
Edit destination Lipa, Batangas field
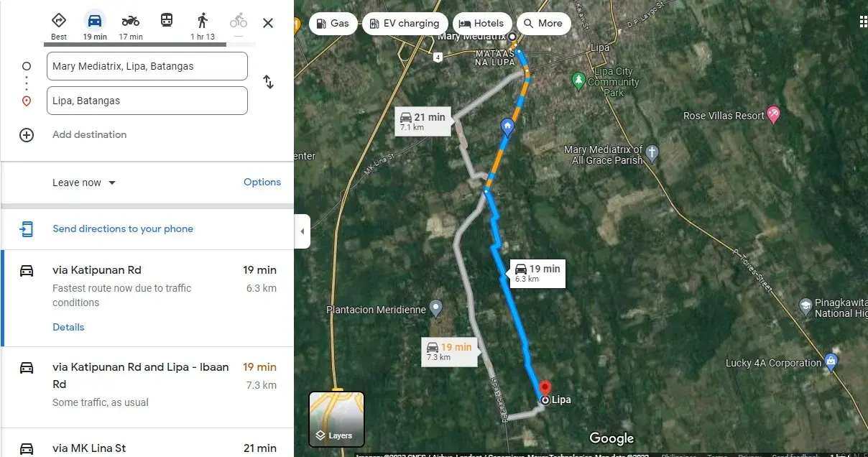[x=147, y=101]
